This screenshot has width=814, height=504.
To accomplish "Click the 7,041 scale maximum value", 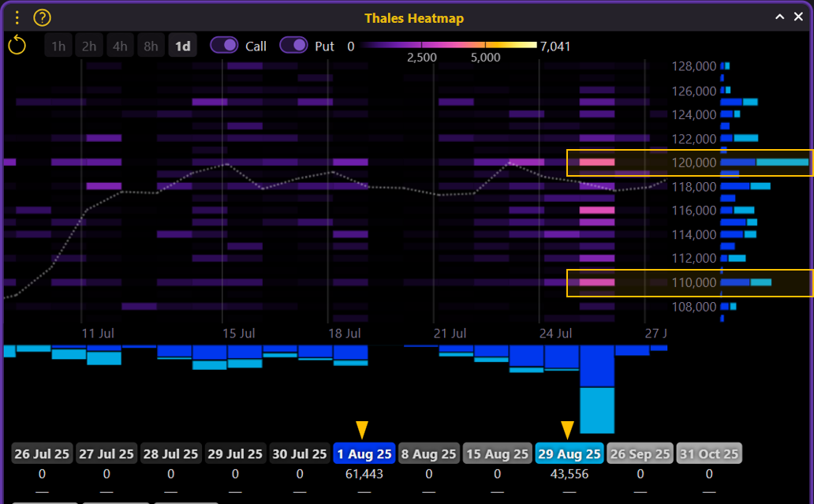I will click(x=555, y=47).
